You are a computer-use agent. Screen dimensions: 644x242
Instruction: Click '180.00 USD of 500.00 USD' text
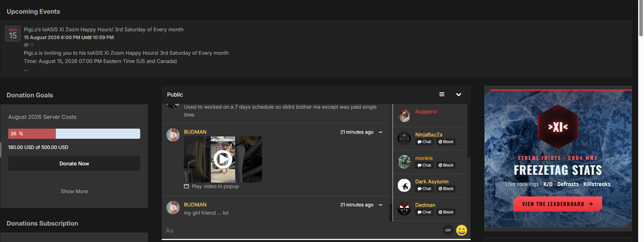click(x=38, y=147)
